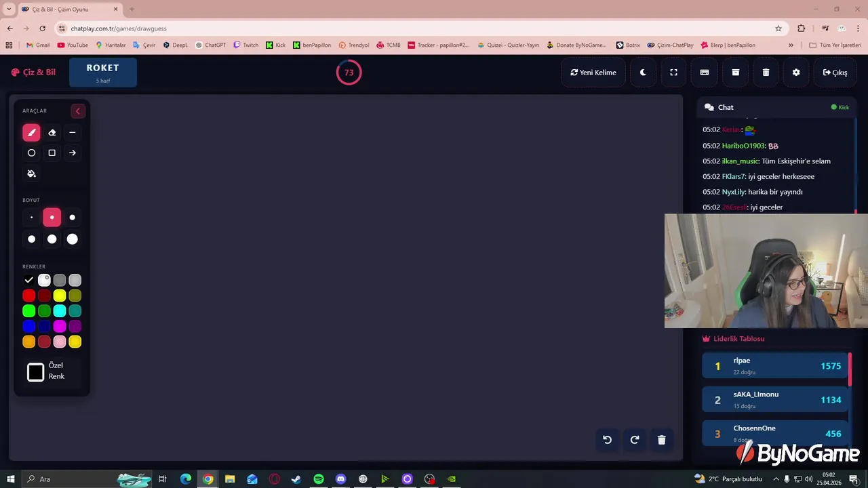Select the paint bucket fill tool

tap(31, 174)
